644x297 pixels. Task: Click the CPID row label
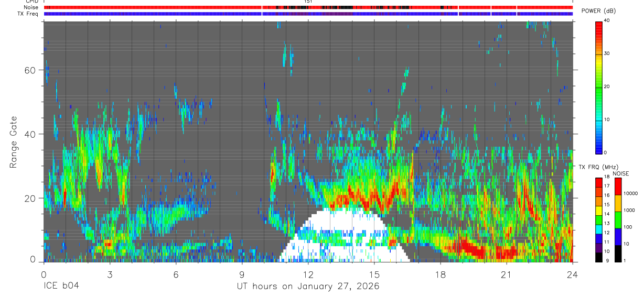click(x=31, y=2)
